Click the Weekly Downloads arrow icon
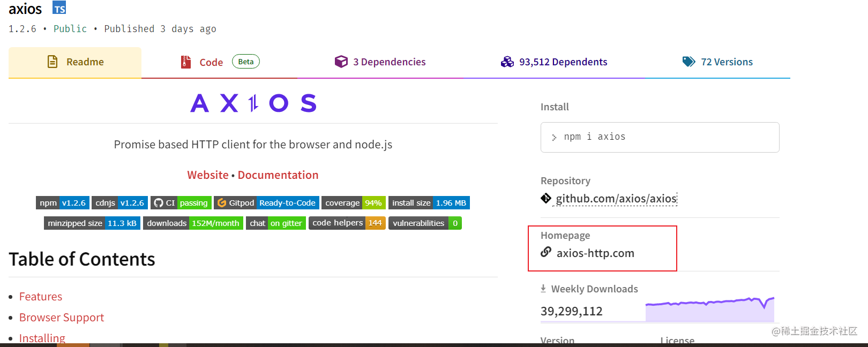868x347 pixels. pyautogui.click(x=543, y=289)
